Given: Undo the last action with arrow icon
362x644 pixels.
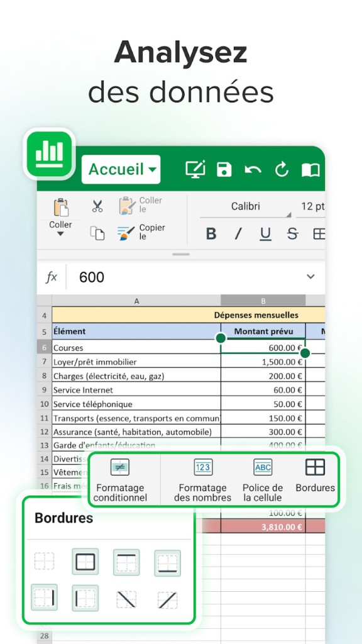Looking at the screenshot, I should 253,170.
